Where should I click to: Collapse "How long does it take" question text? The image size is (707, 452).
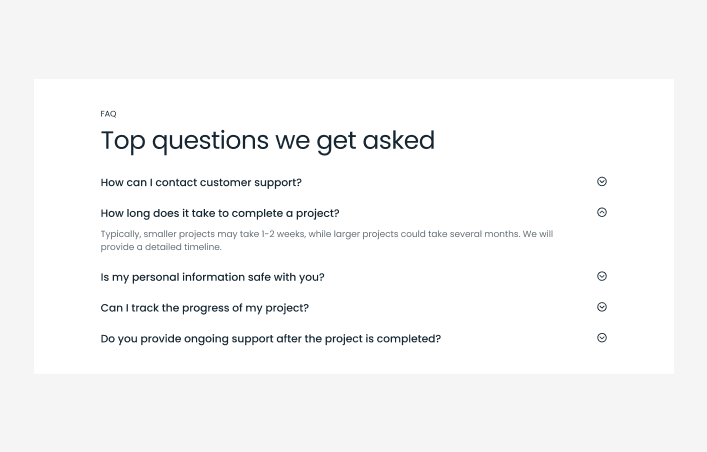point(220,213)
